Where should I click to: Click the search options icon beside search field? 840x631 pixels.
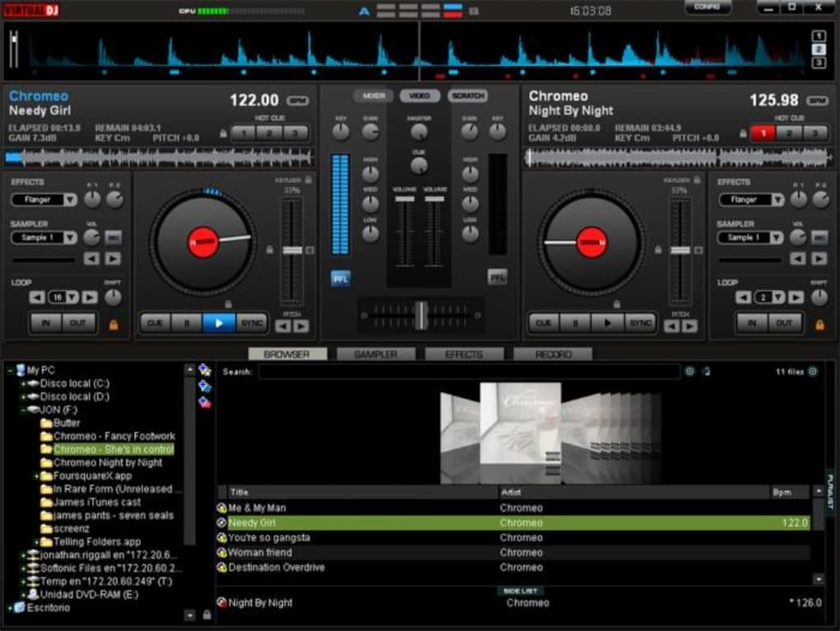pyautogui.click(x=689, y=371)
